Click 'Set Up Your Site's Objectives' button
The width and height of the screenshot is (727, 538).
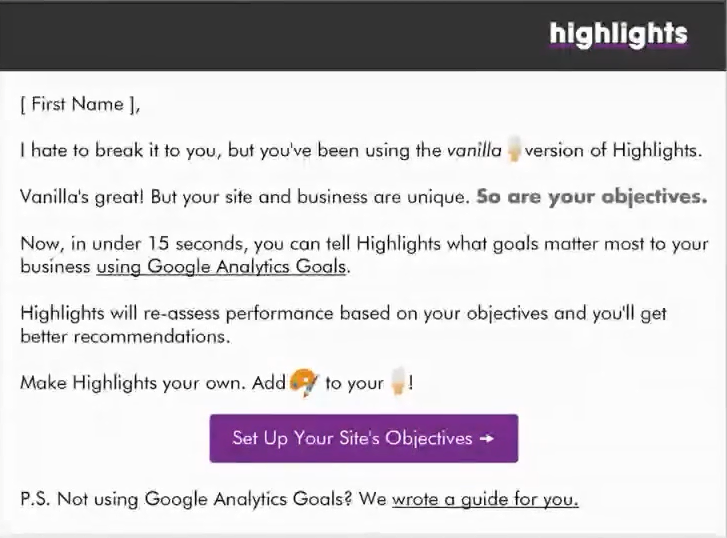pos(364,438)
